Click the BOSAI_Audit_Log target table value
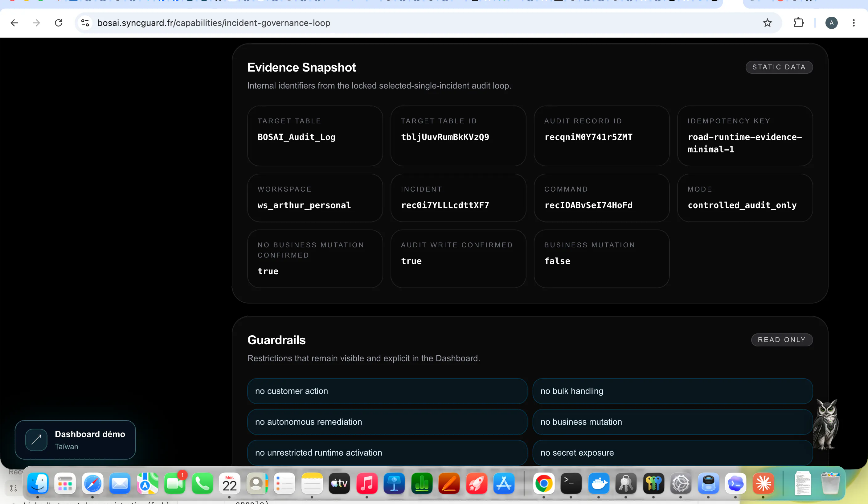868x504 pixels. [x=296, y=137]
